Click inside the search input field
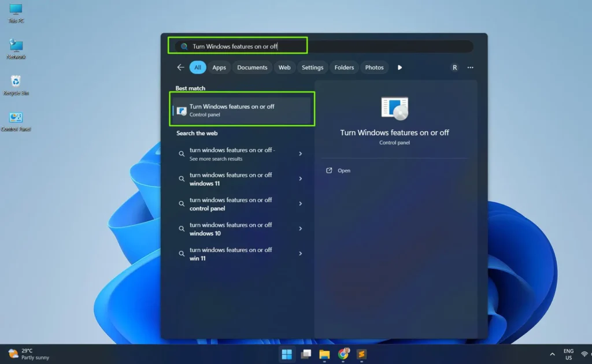 click(243, 45)
